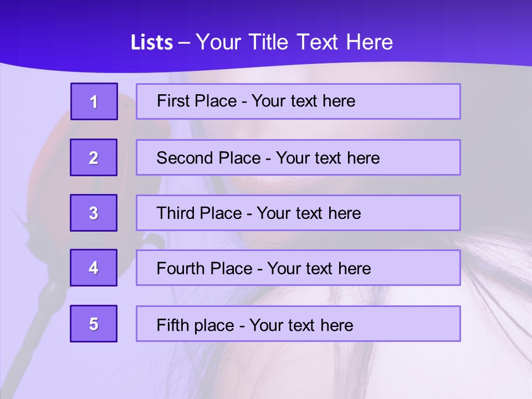Screen dimensions: 532x399
Task: Select the number 1 box
Action: coord(94,101)
